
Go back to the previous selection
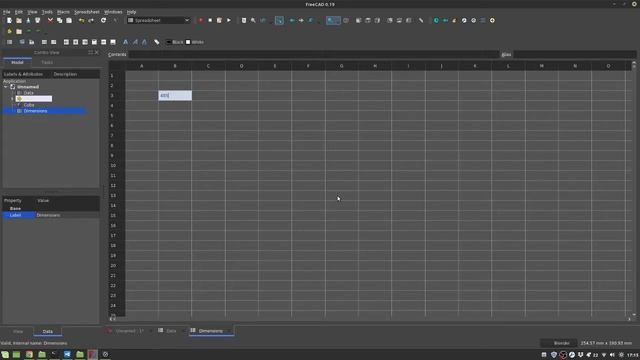click(x=292, y=20)
